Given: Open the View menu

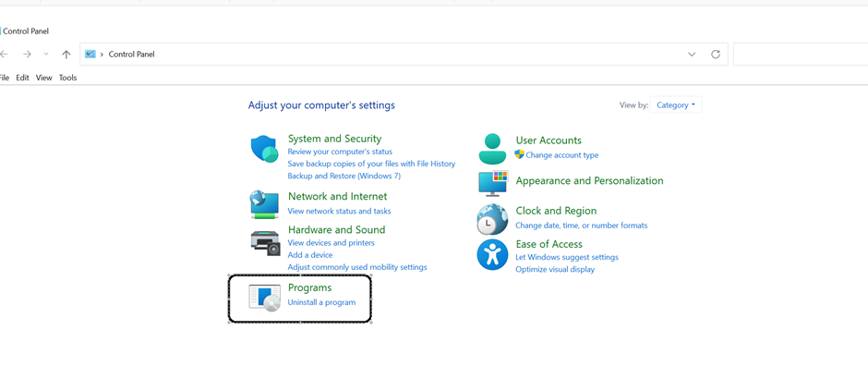Looking at the screenshot, I should pos(43,78).
